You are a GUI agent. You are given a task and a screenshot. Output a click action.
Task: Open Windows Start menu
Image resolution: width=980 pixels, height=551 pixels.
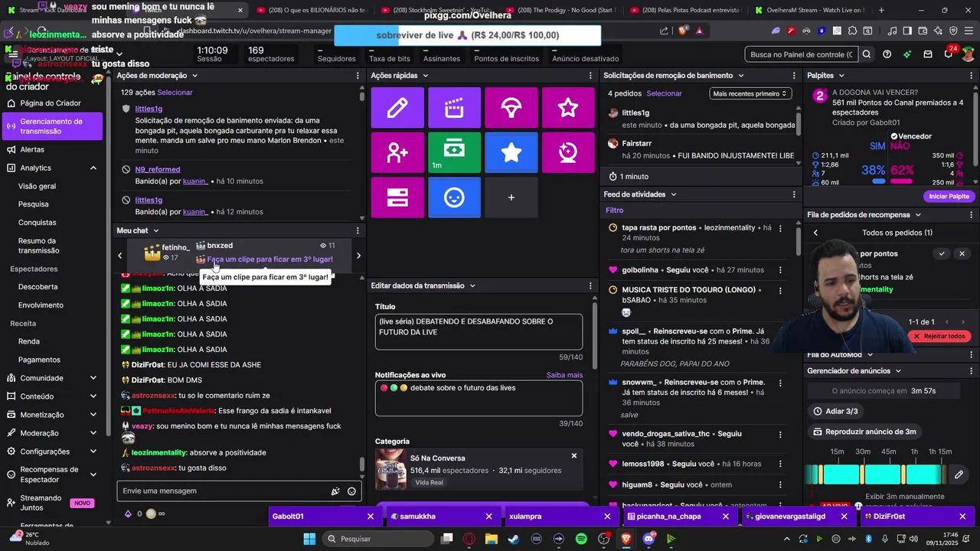click(309, 539)
